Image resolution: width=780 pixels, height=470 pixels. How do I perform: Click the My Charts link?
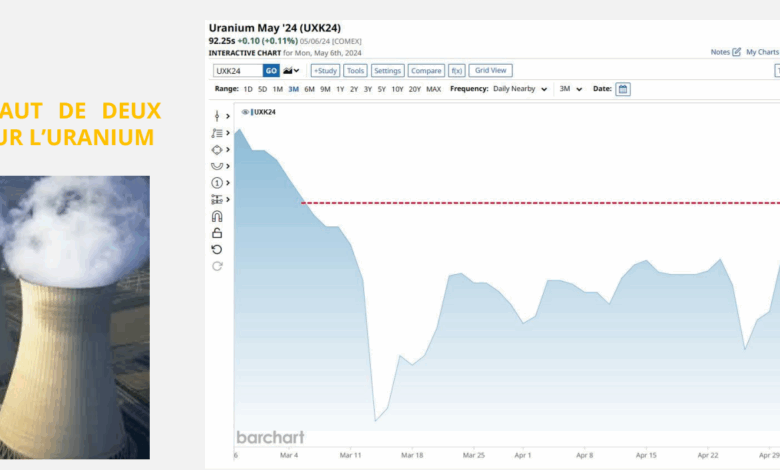[x=762, y=52]
